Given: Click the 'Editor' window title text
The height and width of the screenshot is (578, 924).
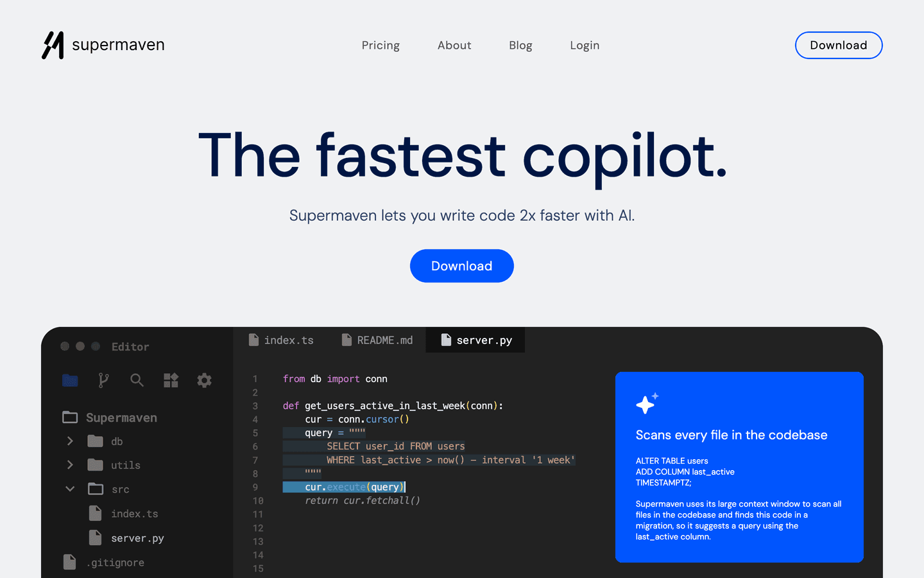Looking at the screenshot, I should [x=130, y=347].
